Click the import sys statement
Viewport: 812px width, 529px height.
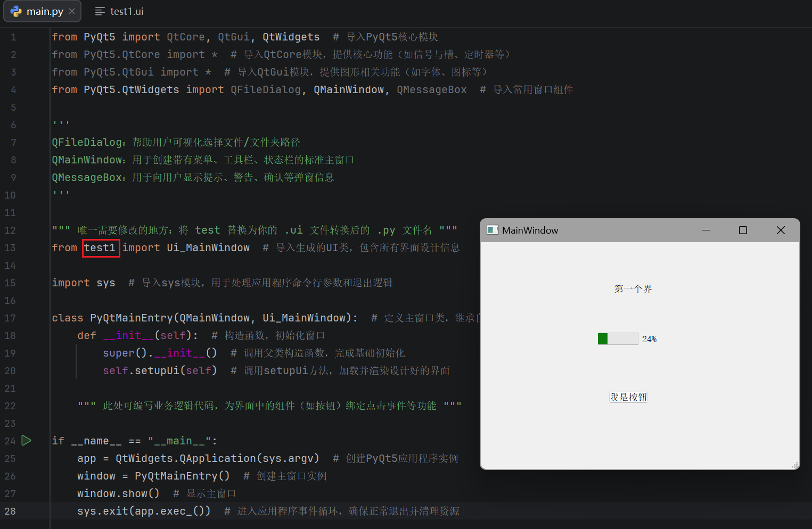[x=84, y=283]
